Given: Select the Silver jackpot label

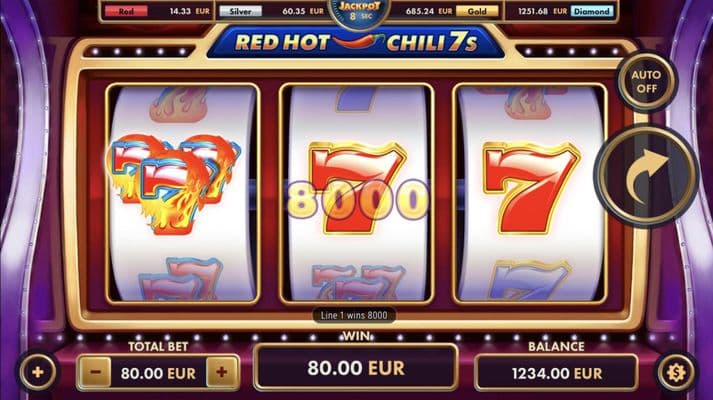Looking at the screenshot, I should tap(241, 11).
